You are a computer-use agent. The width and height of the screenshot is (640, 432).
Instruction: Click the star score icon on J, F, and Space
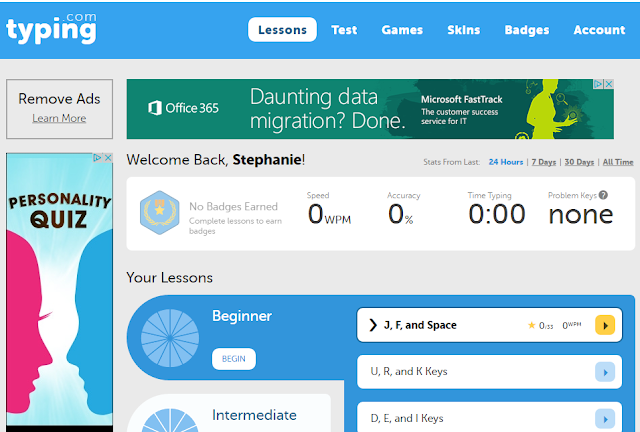coord(531,325)
